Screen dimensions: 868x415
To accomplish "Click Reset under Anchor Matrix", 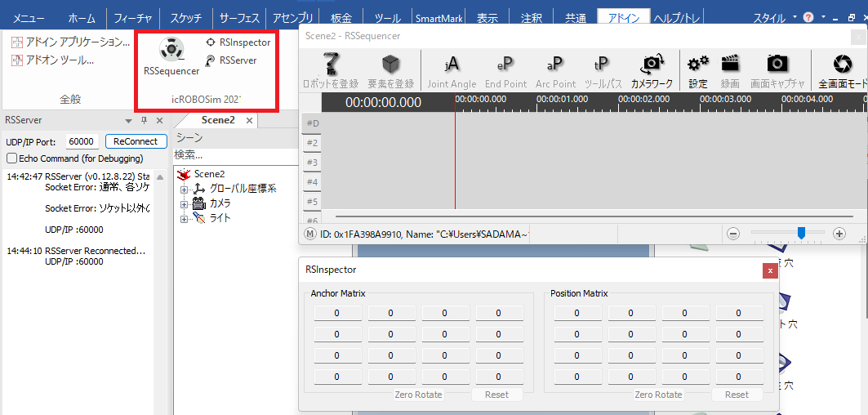I will (496, 395).
